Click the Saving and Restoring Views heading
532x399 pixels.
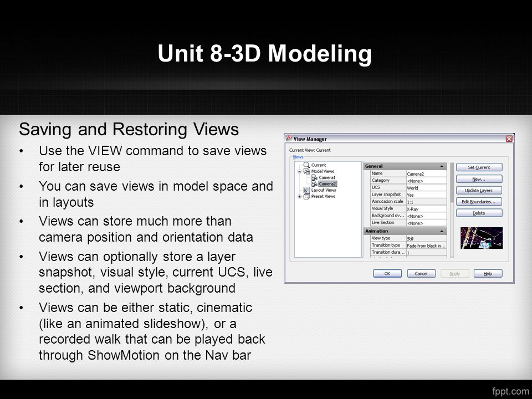click(129, 129)
